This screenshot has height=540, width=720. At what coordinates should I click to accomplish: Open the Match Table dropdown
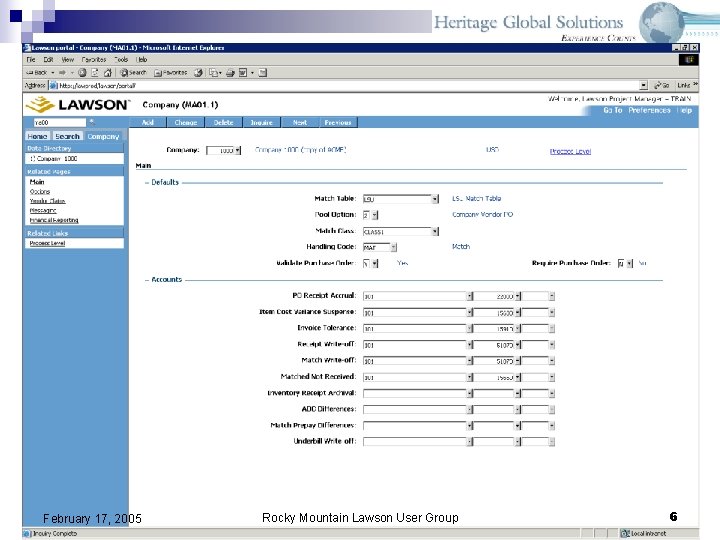tap(435, 199)
